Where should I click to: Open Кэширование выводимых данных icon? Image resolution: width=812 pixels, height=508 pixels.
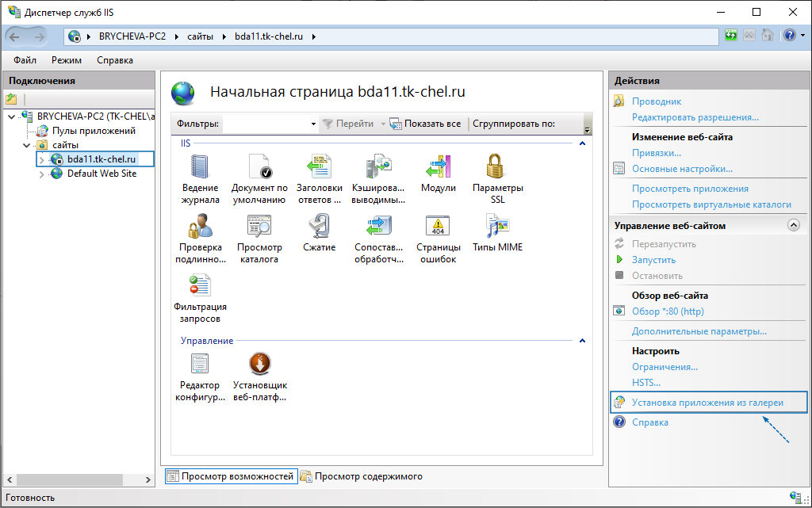(378, 179)
